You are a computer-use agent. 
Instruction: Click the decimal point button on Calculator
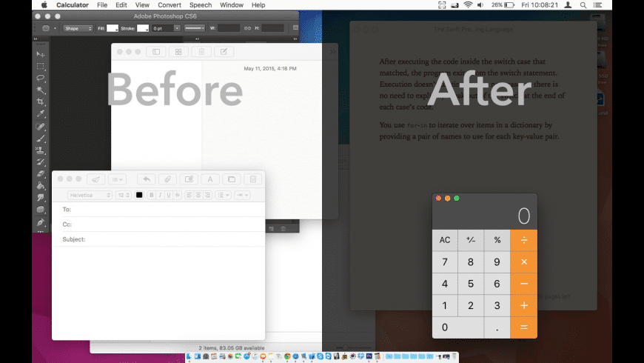click(x=497, y=327)
